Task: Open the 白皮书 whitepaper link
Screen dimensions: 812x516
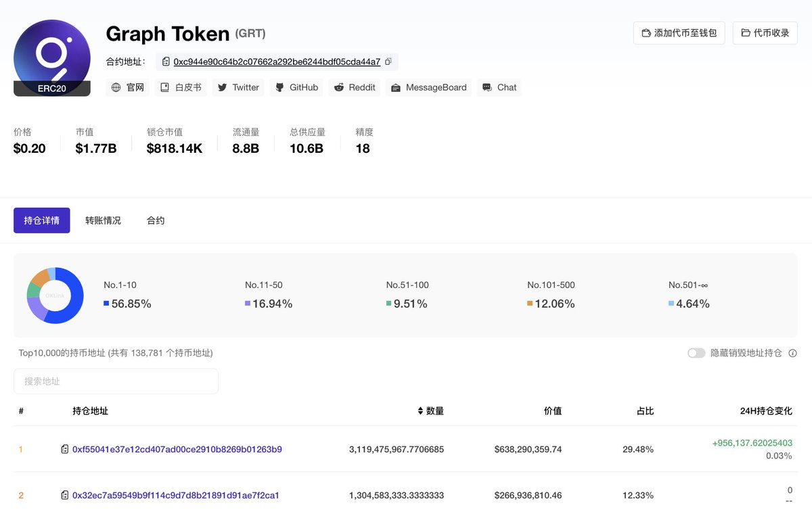Action: coord(181,87)
